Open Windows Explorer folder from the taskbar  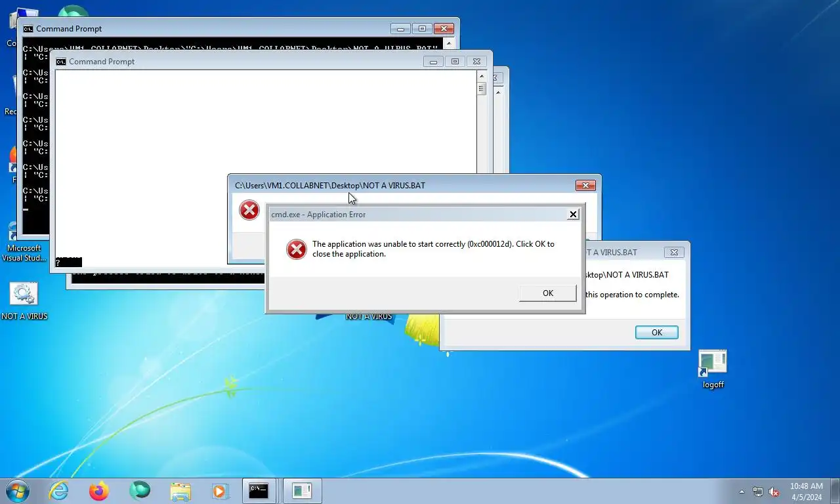coord(180,491)
